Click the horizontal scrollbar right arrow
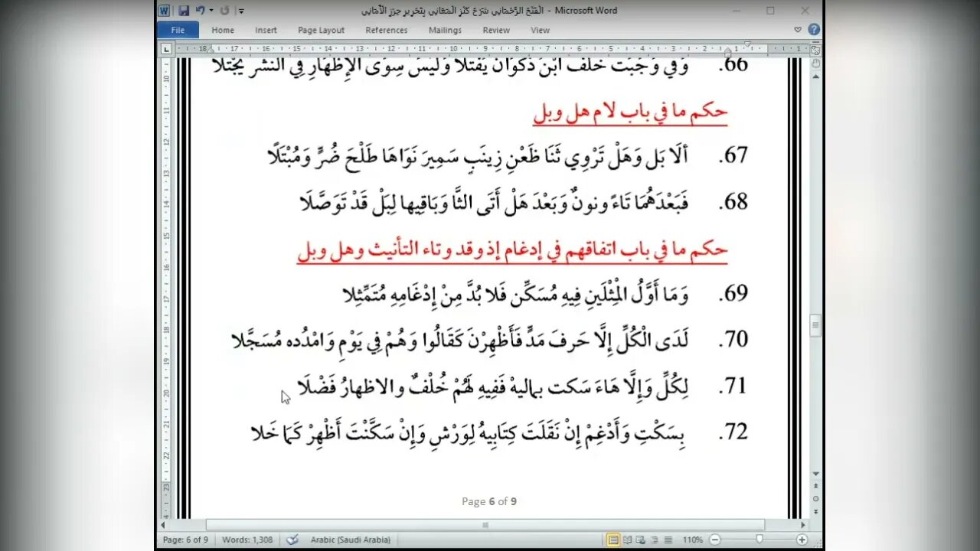The height and width of the screenshot is (551, 980). (x=803, y=525)
